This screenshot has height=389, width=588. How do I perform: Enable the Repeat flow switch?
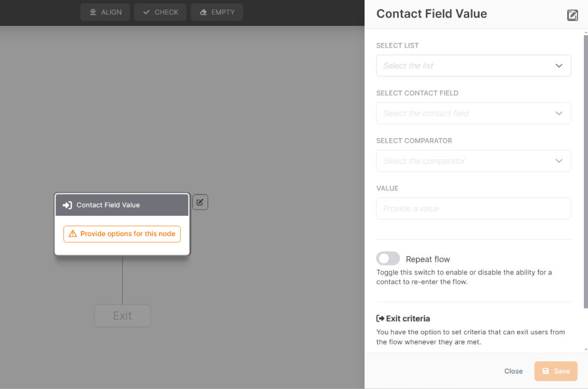[x=387, y=259]
